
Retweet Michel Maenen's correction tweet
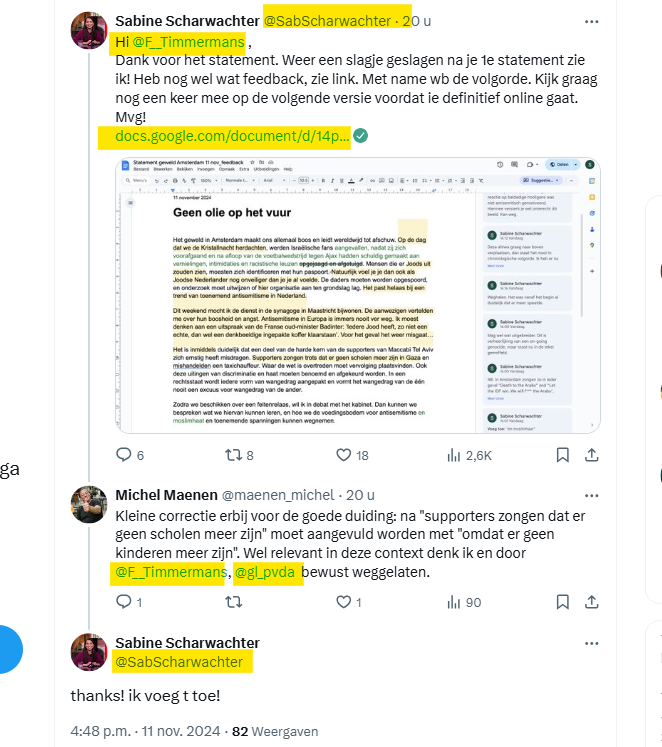233,602
